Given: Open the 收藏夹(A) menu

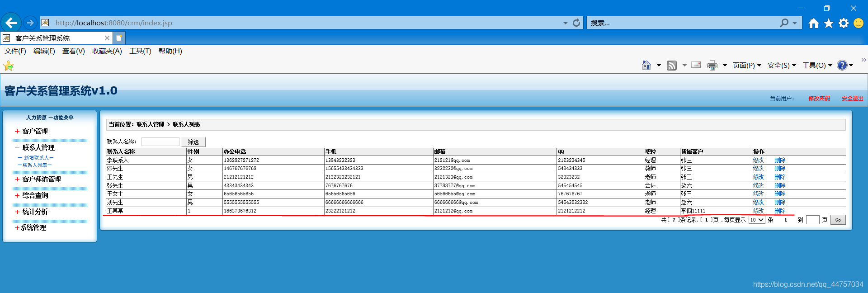Looking at the screenshot, I should (x=107, y=51).
